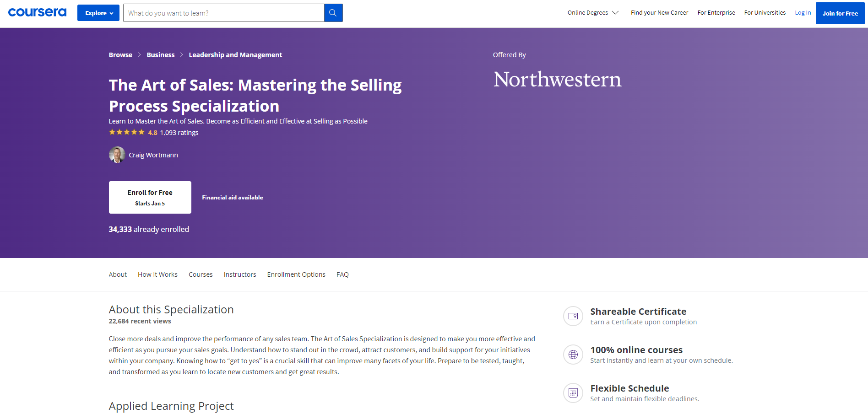Select the FAQ section tab
Image resolution: width=868 pixels, height=414 pixels.
click(342, 274)
